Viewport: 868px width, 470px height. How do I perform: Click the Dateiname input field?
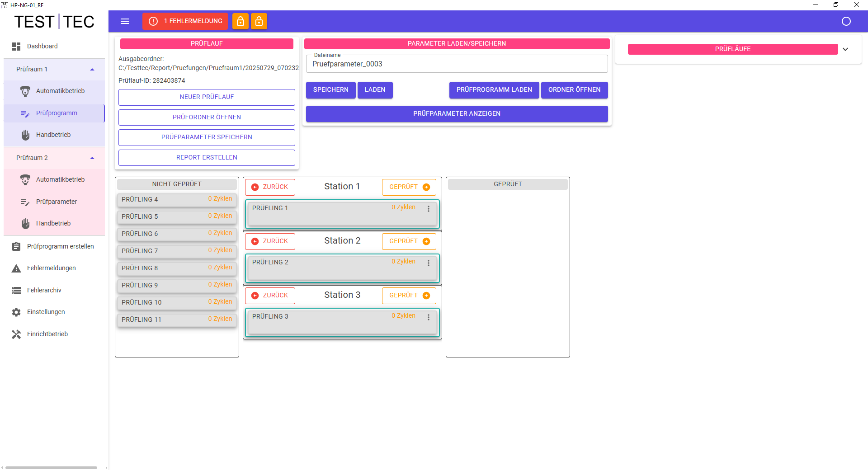[x=457, y=64]
